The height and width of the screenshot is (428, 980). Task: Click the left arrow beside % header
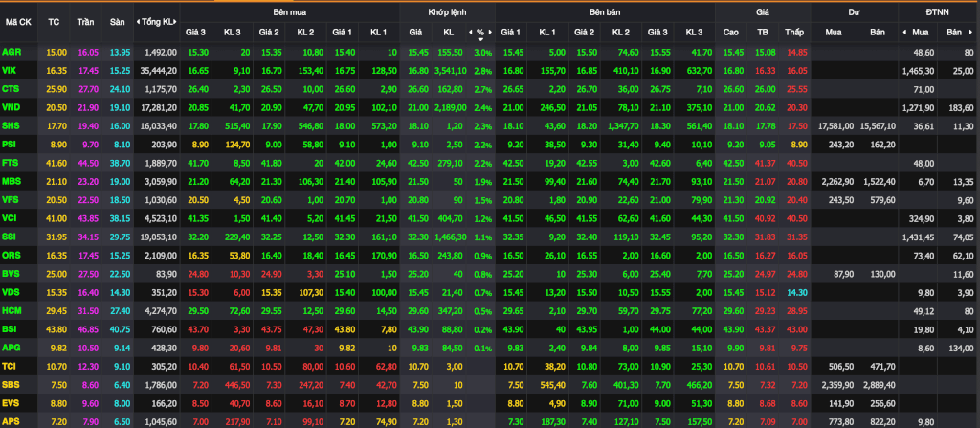tap(470, 32)
